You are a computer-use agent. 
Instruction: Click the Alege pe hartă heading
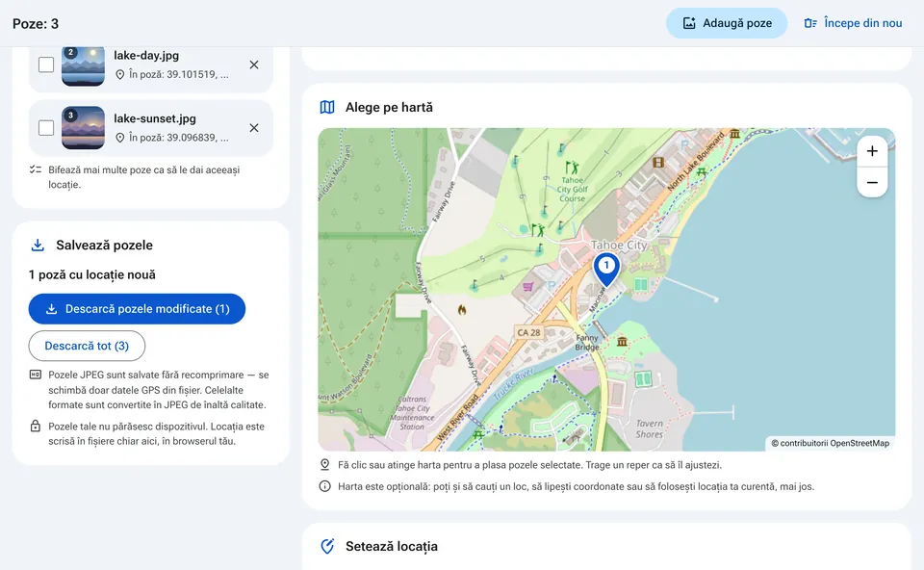(389, 107)
